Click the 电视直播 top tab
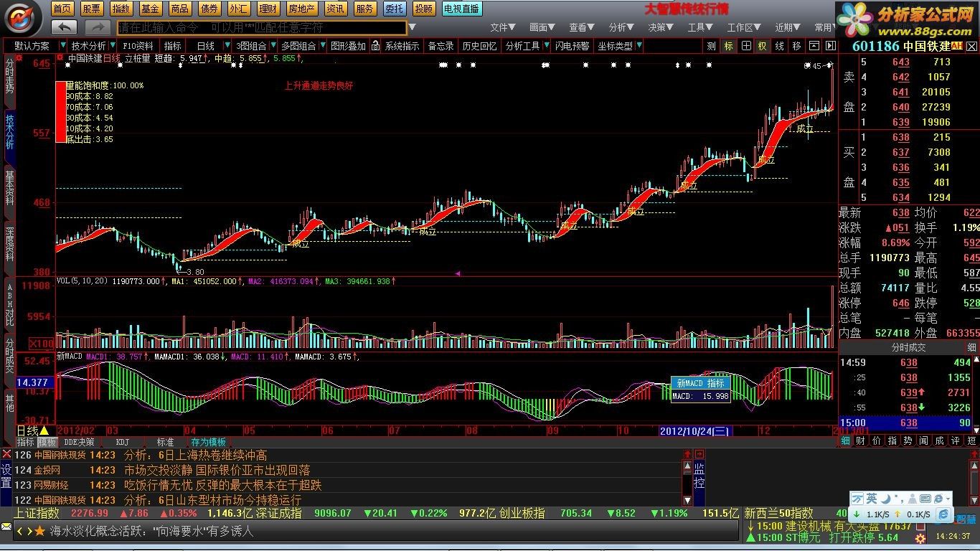This screenshot has height=551, width=980. click(461, 9)
